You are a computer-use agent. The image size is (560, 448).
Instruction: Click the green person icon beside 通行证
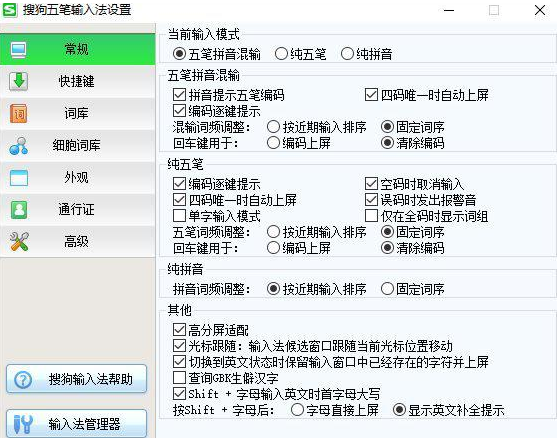[x=19, y=210]
